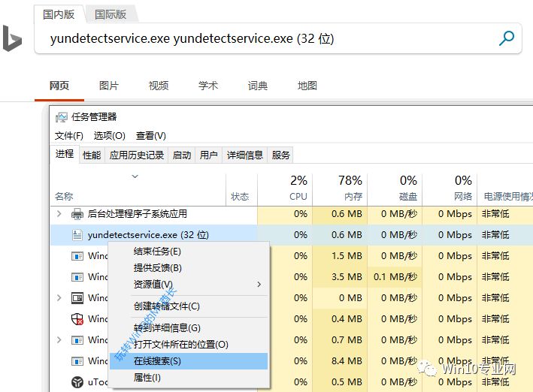
Task: Open the 选项(O) menu
Action: (110, 136)
